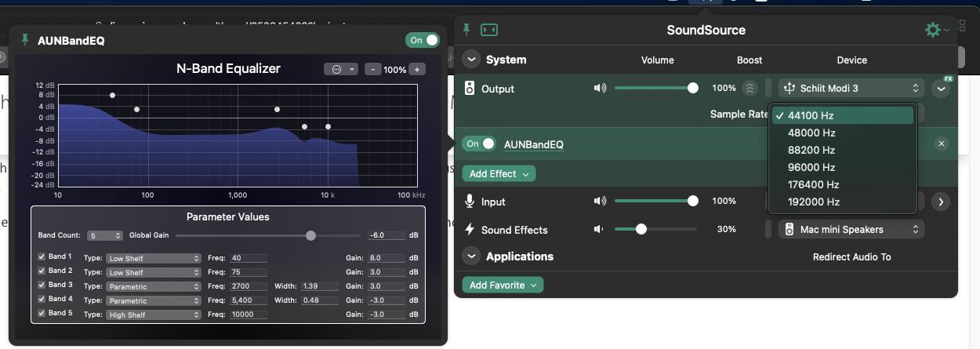Viewport: 980px width, 349px height.
Task: Select the 88200 Hz sample rate
Action: [843, 150]
